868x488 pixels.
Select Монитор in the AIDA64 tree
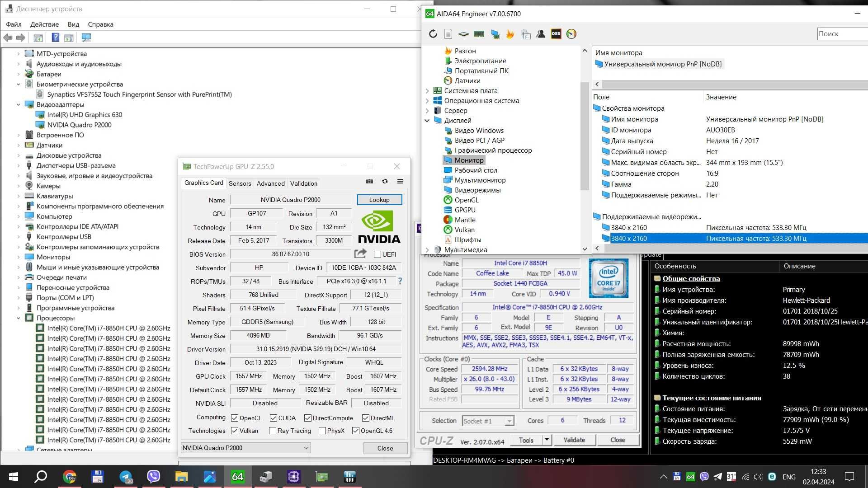coord(469,160)
